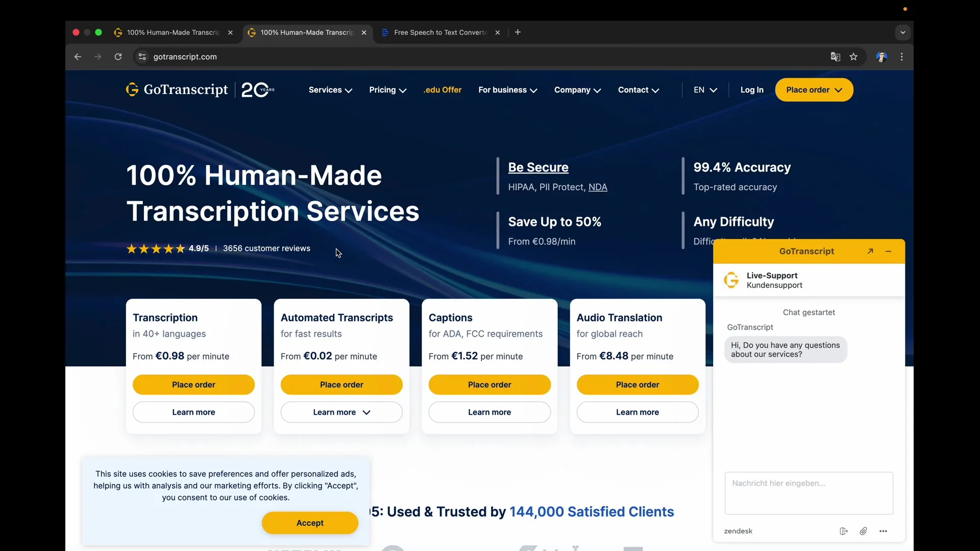Screen dimensions: 980x551
Task: Open the .edu Offer page
Action: [x=442, y=90]
